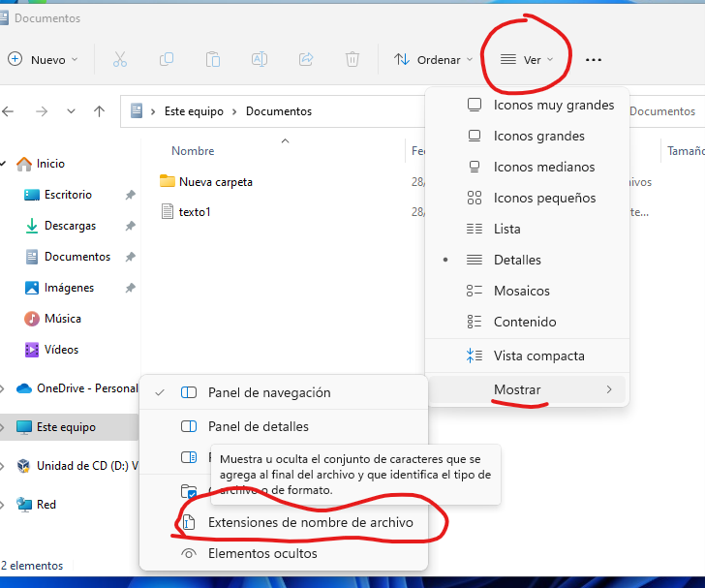Open Descargas in the sidebar
This screenshot has height=588, width=705.
click(x=70, y=226)
